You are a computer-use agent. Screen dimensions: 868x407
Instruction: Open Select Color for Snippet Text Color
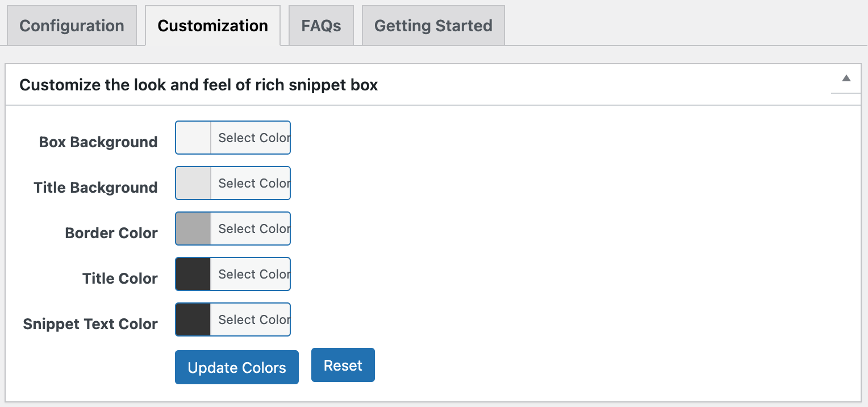pyautogui.click(x=251, y=319)
